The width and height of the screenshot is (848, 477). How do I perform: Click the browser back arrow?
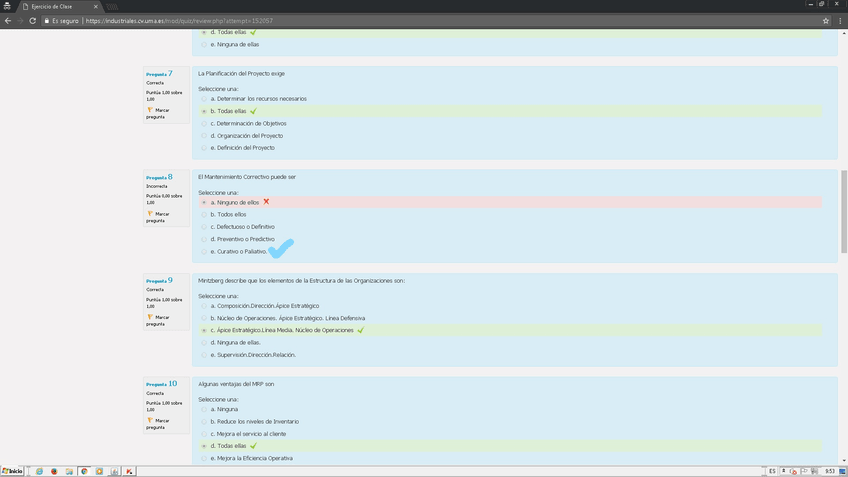point(8,20)
